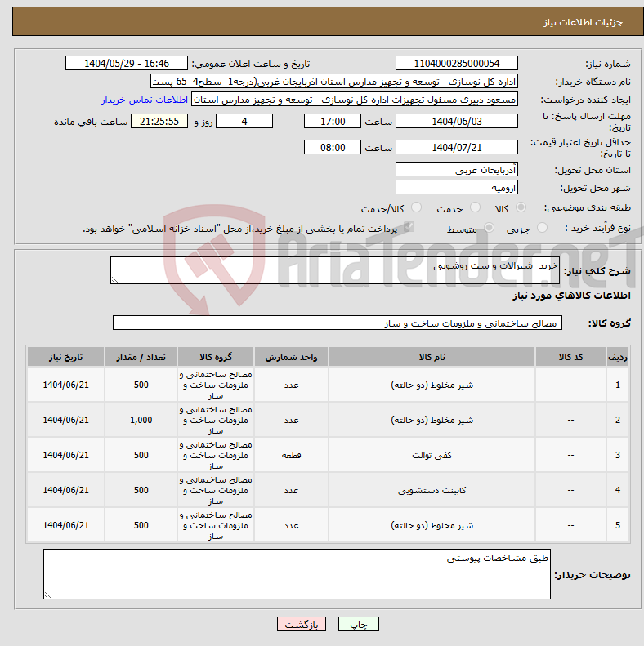
Task: Click the ردیف column header
Action: 618,357
